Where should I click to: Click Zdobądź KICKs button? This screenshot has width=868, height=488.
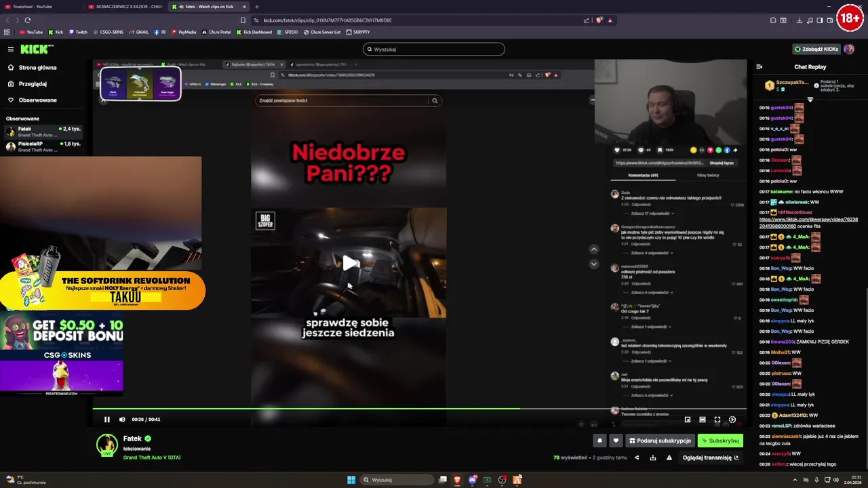coord(816,49)
